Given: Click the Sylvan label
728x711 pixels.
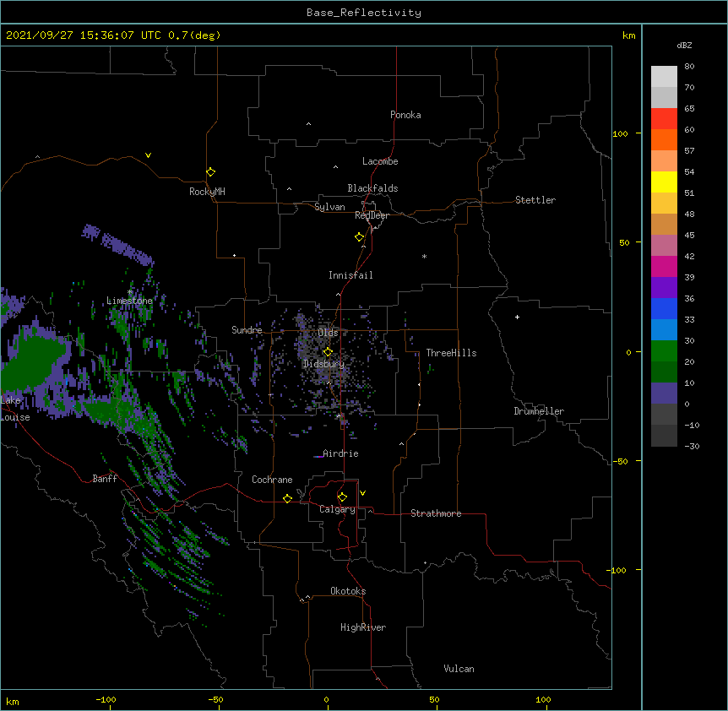Looking at the screenshot, I should pyautogui.click(x=329, y=207).
